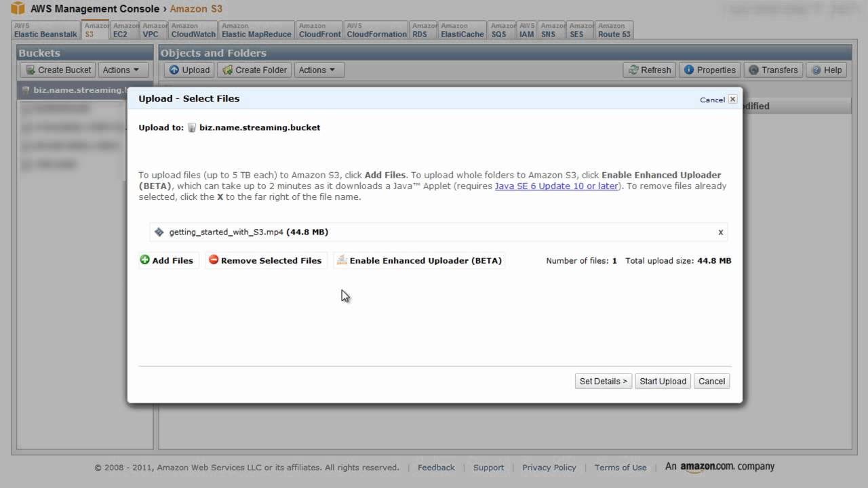The width and height of the screenshot is (868, 488).
Task: Click the Properties button label
Action: [x=716, y=70]
